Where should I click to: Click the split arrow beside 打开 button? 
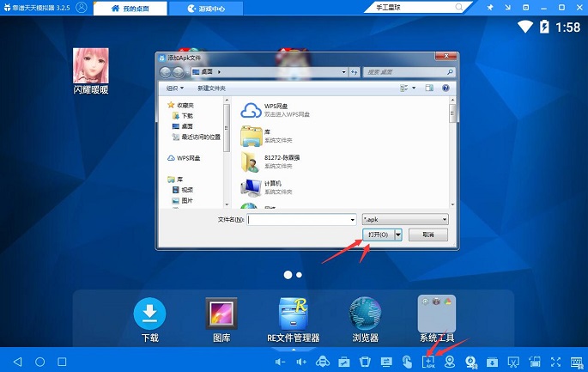[x=398, y=235]
